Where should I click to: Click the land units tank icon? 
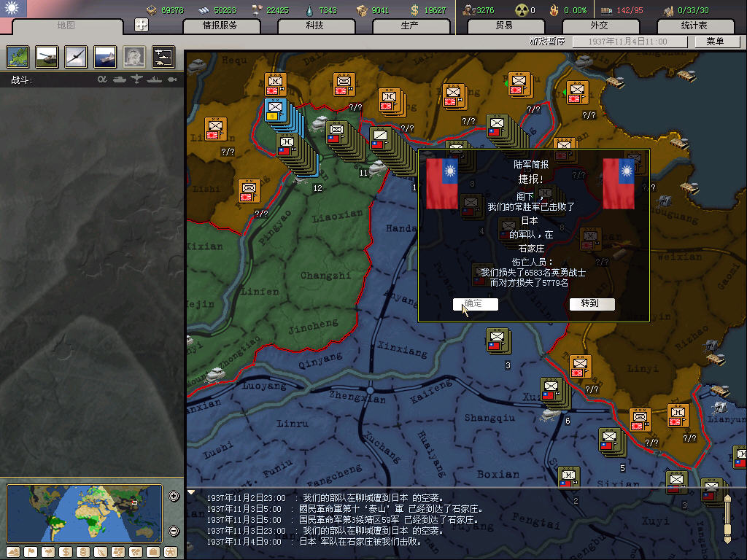tap(47, 57)
